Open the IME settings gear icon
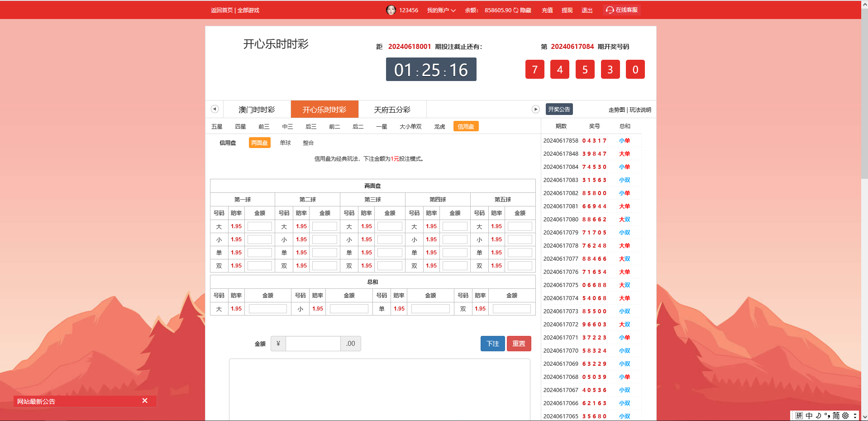 [x=845, y=416]
